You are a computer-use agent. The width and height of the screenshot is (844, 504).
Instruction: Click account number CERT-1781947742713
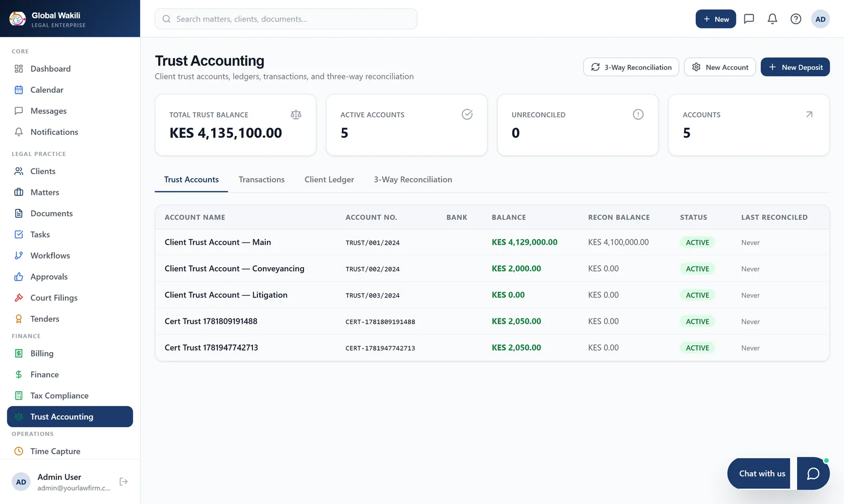[x=380, y=348]
